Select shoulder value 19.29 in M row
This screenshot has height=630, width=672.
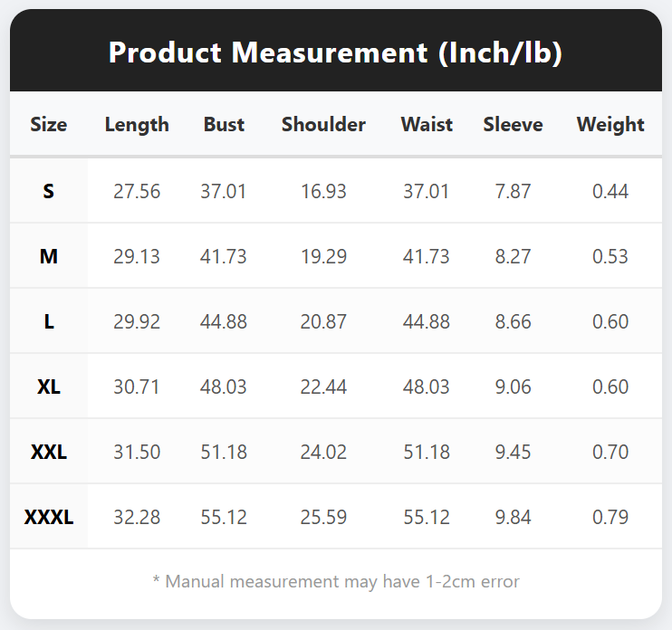click(x=323, y=256)
